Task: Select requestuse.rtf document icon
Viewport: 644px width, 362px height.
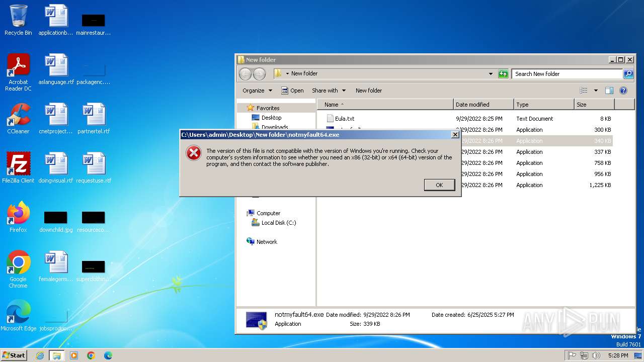Action: [94, 168]
